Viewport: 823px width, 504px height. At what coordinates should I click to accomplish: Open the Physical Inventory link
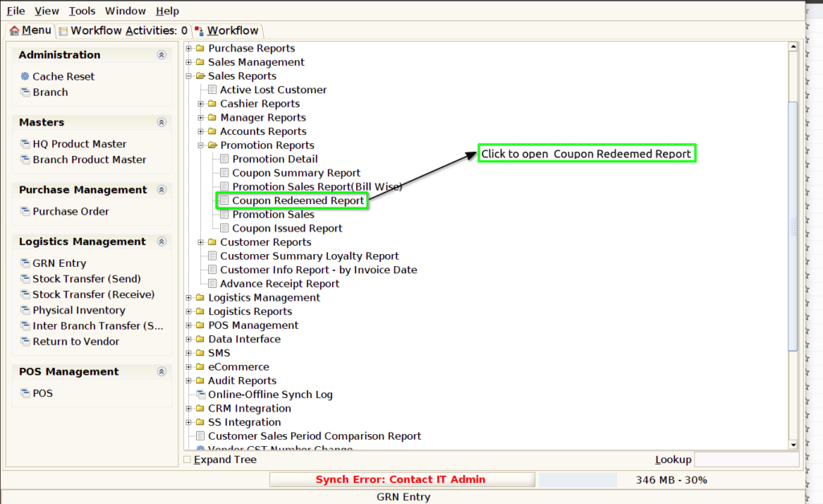(x=80, y=310)
